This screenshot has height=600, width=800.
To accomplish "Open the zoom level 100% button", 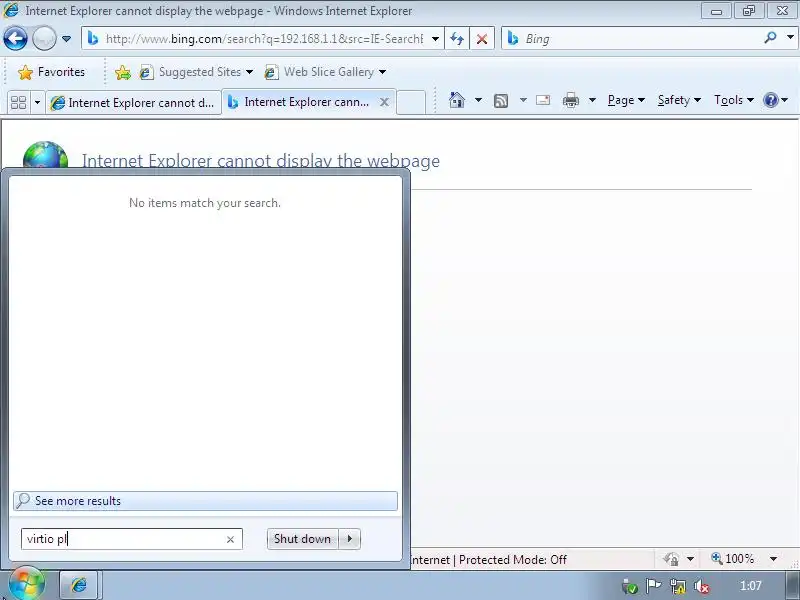I will click(x=733, y=559).
